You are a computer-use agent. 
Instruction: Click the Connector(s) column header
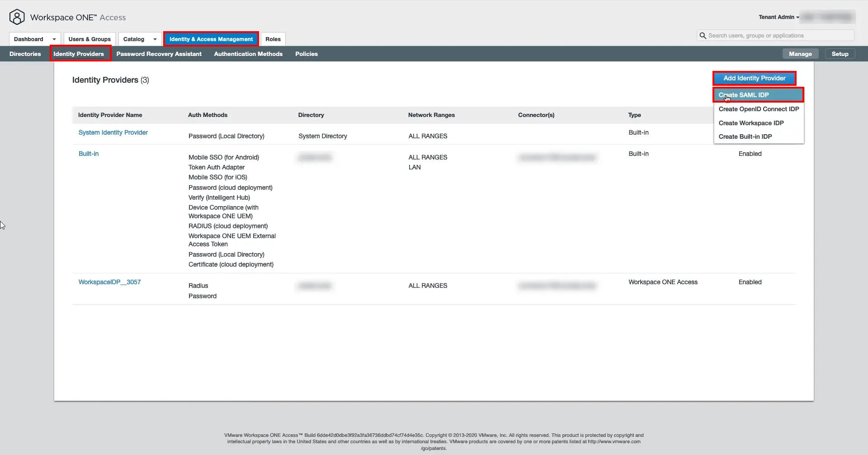tap(536, 115)
